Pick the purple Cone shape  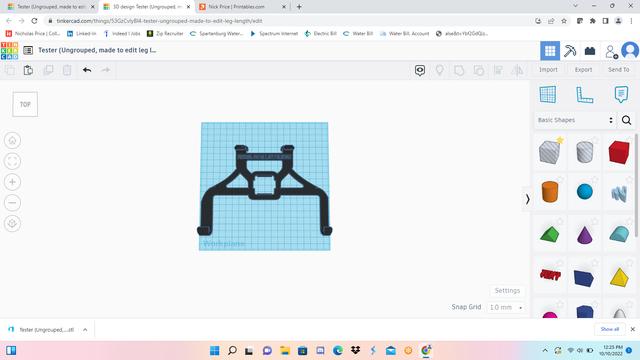584,235
